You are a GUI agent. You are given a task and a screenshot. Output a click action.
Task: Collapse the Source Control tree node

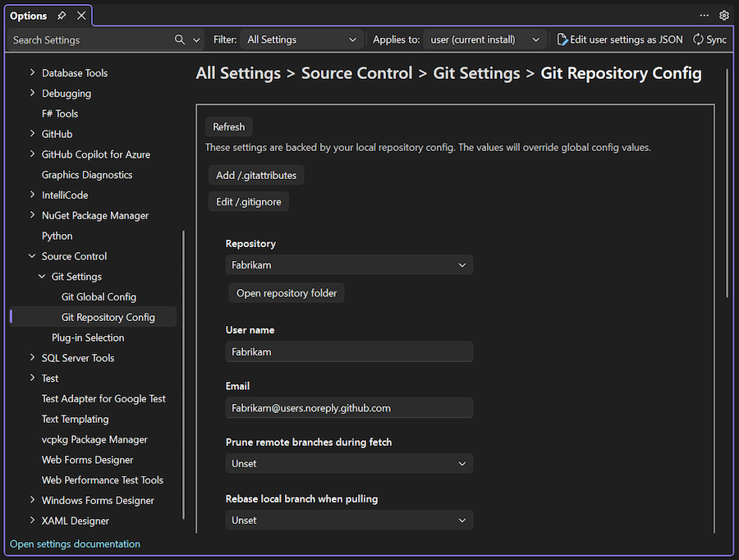pos(31,255)
